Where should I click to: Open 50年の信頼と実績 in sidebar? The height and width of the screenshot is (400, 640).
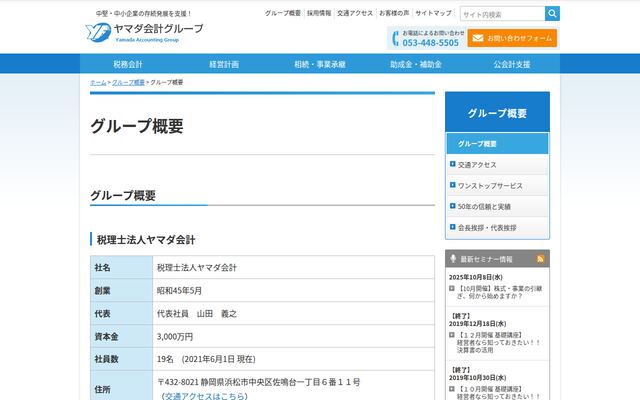pyautogui.click(x=498, y=207)
